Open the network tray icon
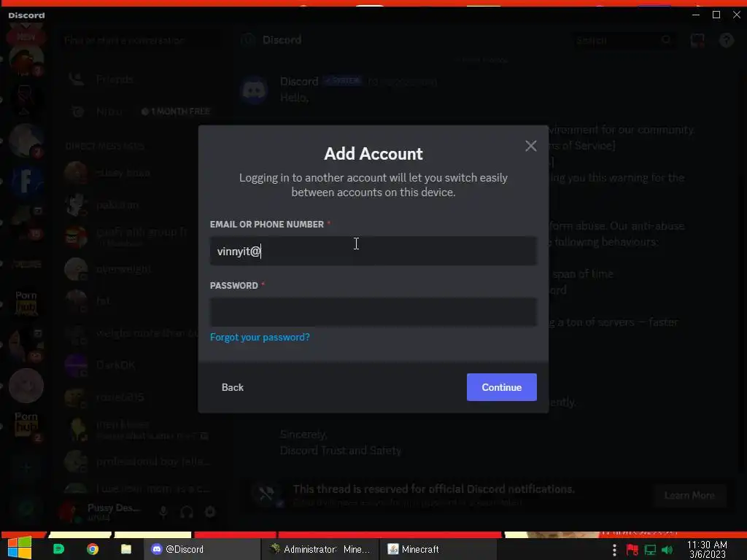 [650, 550]
